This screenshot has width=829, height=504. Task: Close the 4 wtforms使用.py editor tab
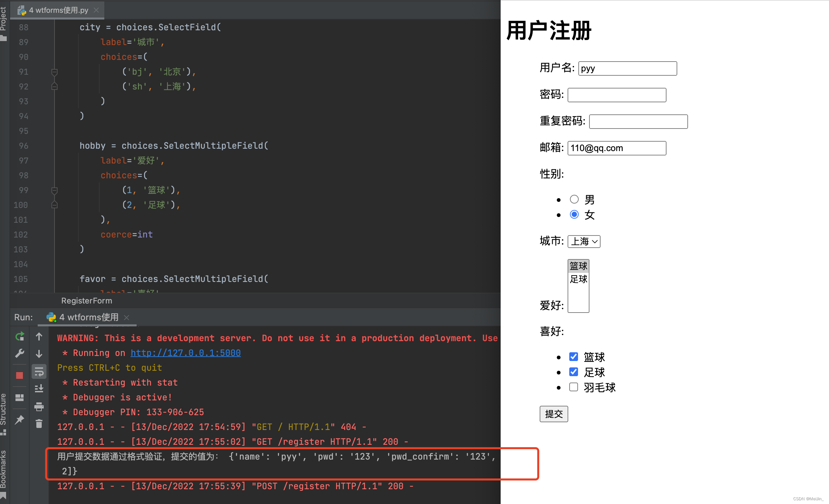96,10
